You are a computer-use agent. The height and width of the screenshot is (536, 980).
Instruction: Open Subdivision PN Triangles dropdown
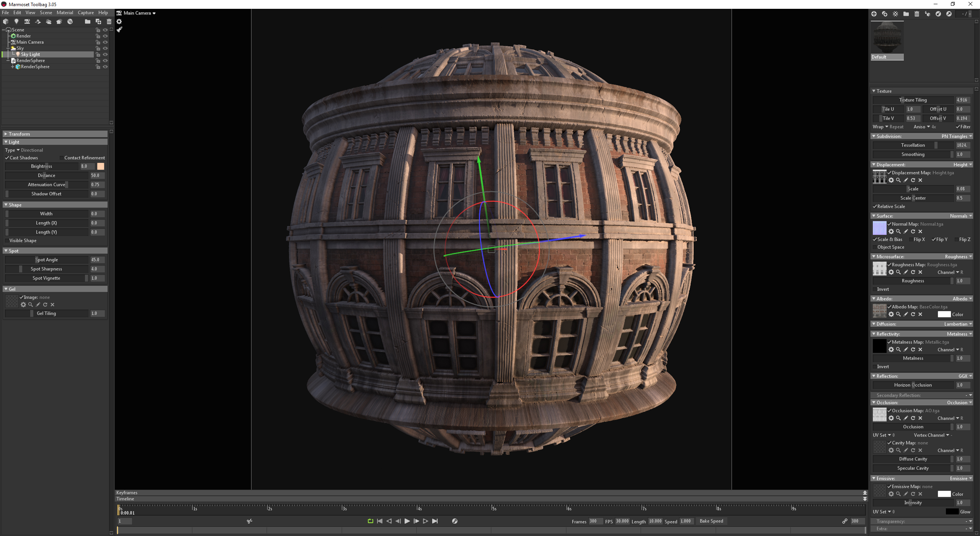click(957, 136)
